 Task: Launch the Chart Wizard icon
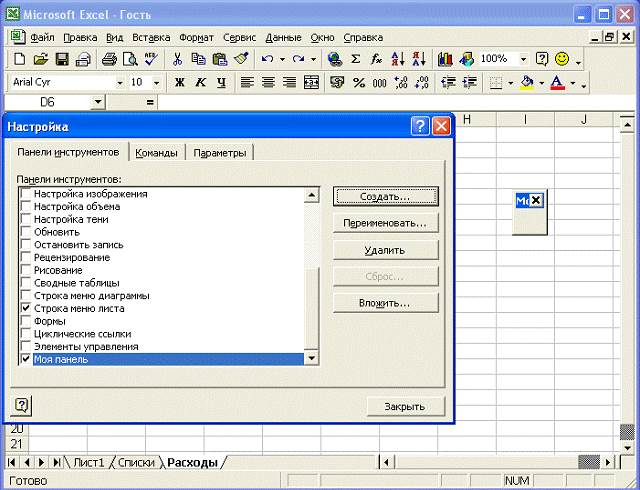click(445, 60)
